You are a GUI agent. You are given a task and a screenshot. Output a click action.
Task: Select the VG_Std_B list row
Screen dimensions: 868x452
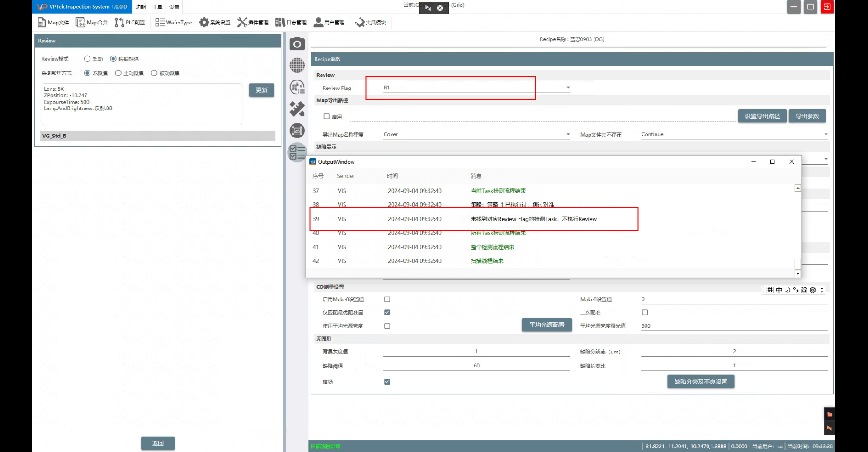tap(158, 136)
